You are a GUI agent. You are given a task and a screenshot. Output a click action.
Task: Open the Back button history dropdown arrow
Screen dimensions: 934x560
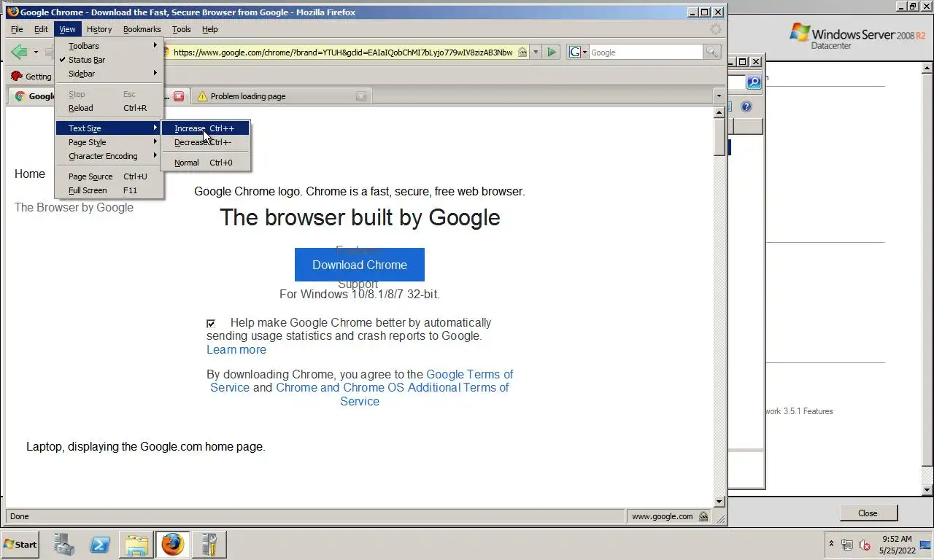tap(36, 52)
